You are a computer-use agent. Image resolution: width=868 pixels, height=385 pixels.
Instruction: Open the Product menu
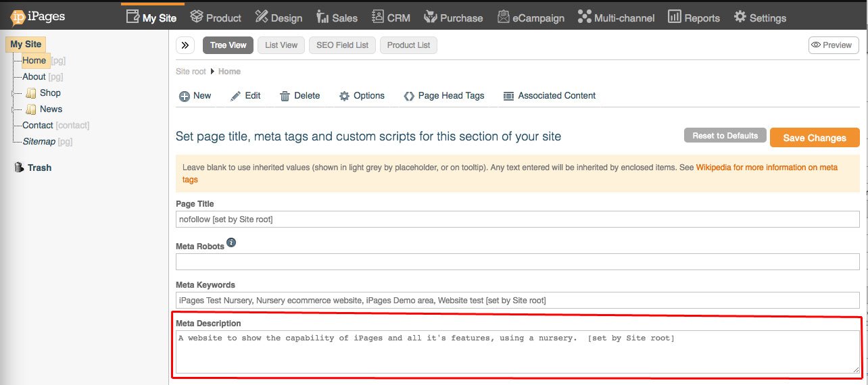tap(216, 18)
